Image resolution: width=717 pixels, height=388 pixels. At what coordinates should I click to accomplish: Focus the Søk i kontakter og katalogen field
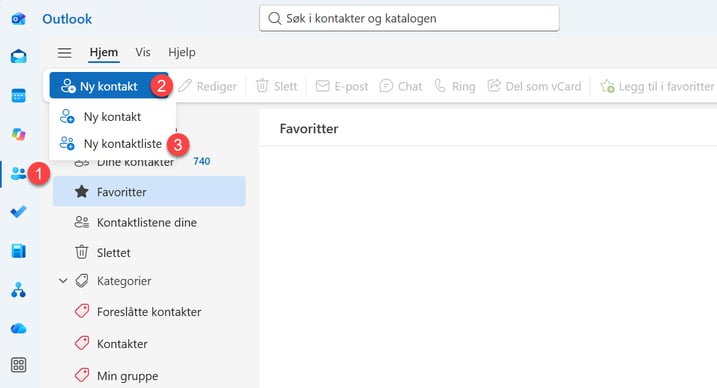[409, 18]
